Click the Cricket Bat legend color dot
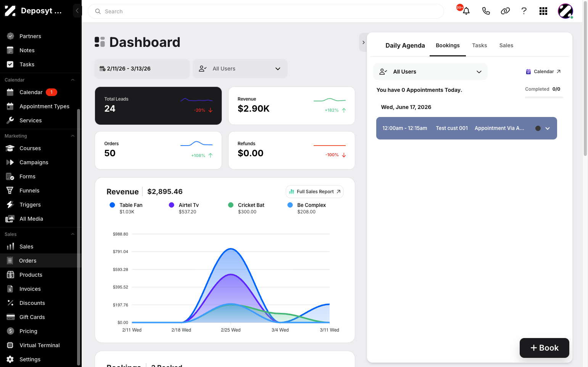 pyautogui.click(x=231, y=205)
